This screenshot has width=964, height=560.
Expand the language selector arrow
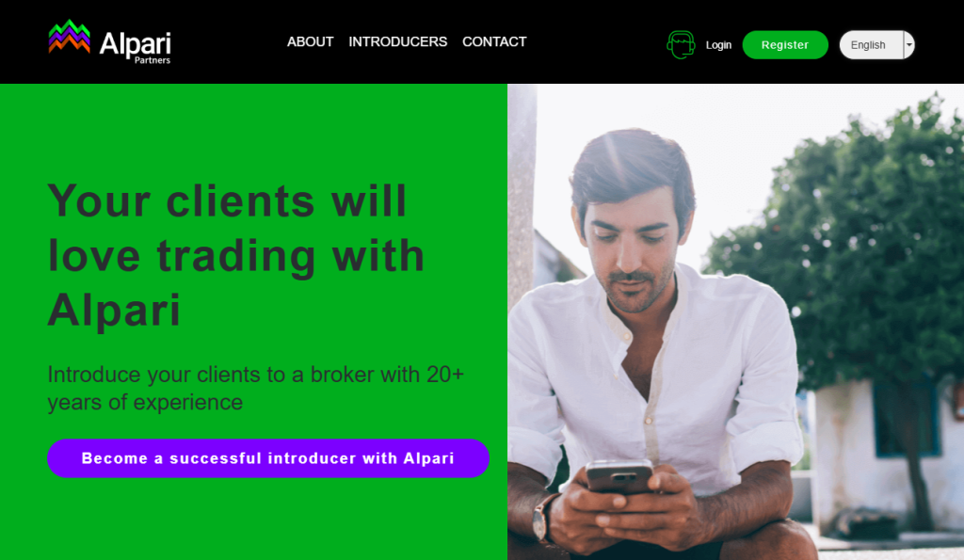tap(908, 45)
